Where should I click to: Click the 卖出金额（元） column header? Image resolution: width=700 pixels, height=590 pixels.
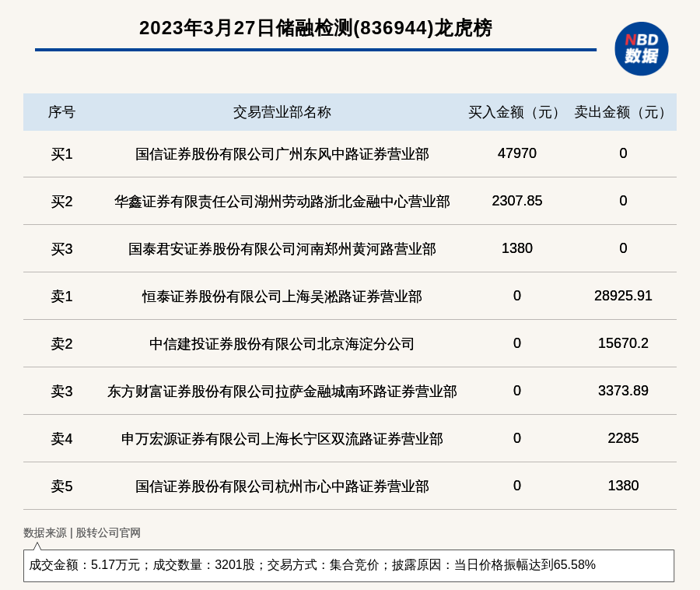(623, 112)
